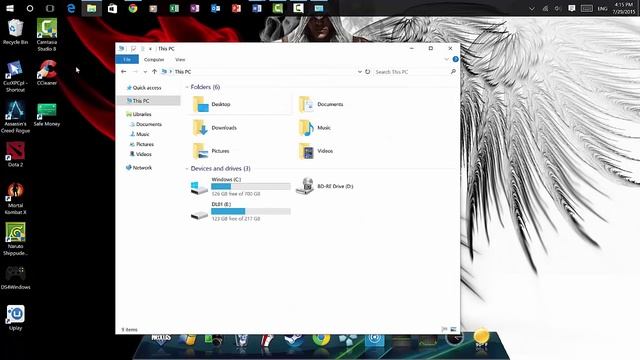Select the Camtasia Studio 8 desktop shortcut
Image resolution: width=640 pixels, height=360 pixels.
coord(47,35)
